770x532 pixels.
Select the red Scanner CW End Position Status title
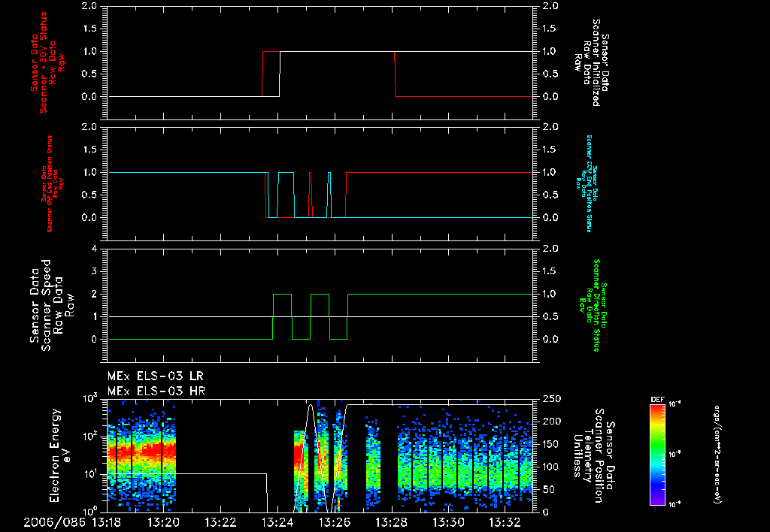click(53, 184)
